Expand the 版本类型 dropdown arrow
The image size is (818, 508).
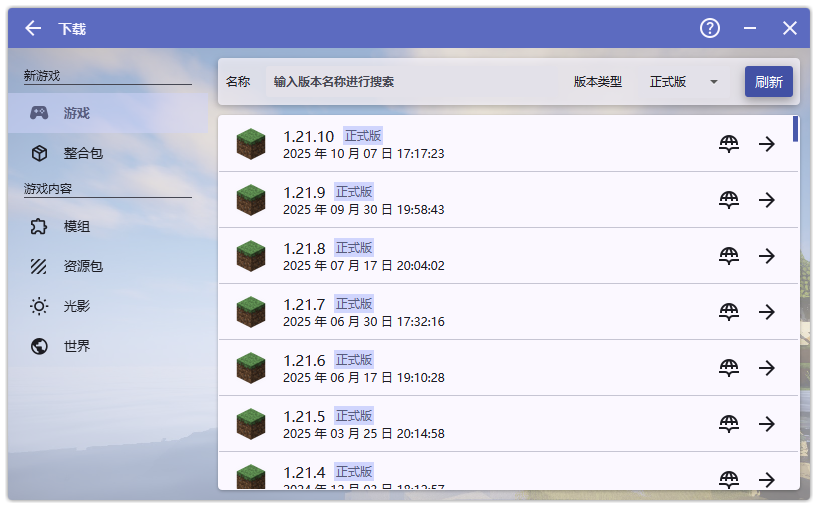pos(714,82)
